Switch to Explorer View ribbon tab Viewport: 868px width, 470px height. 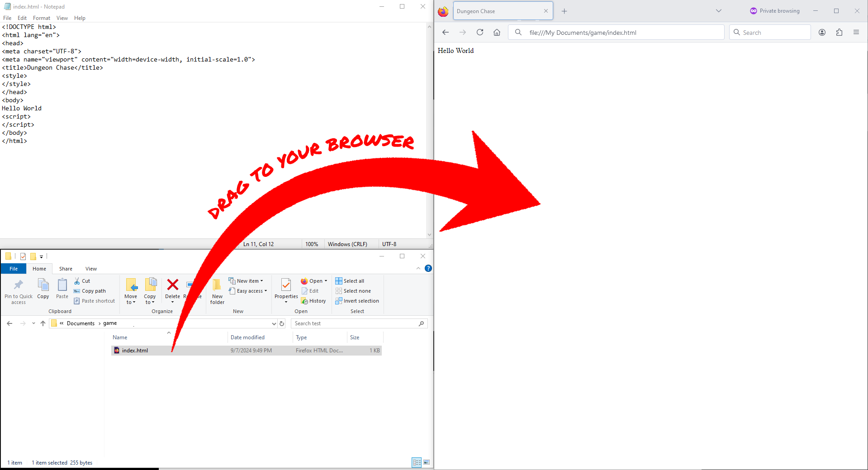click(91, 269)
